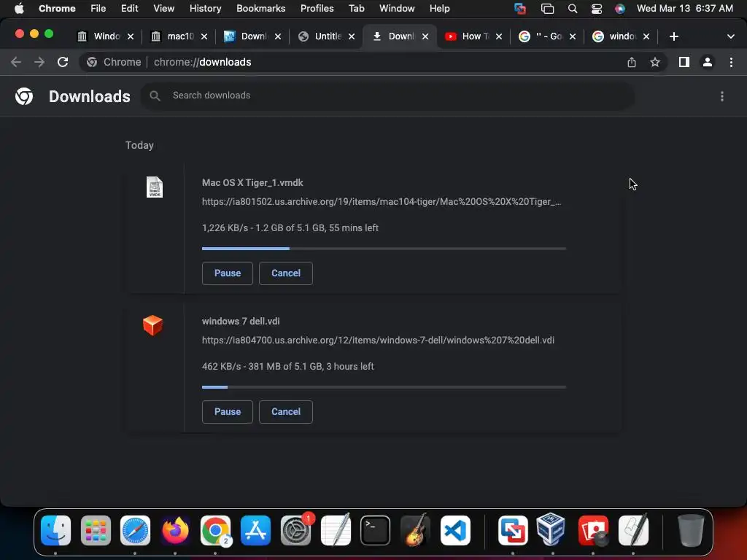The height and width of the screenshot is (560, 747).
Task: Go back to previous page
Action: [x=16, y=62]
